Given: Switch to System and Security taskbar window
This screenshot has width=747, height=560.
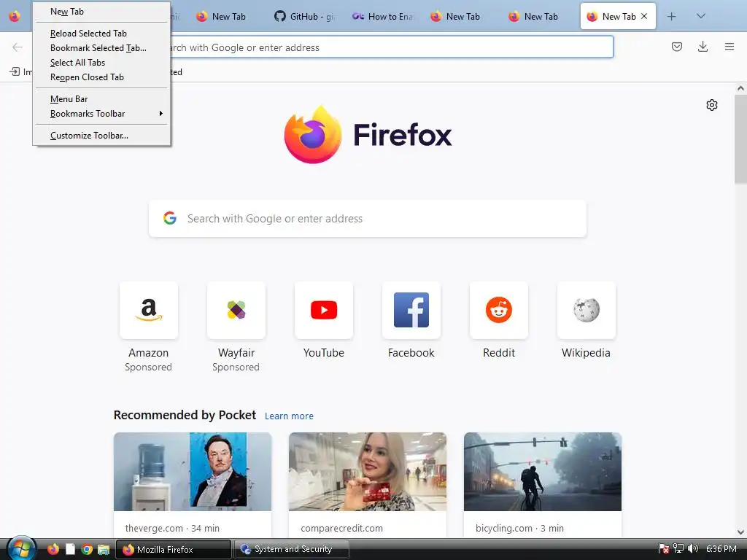Looking at the screenshot, I should (292, 550).
